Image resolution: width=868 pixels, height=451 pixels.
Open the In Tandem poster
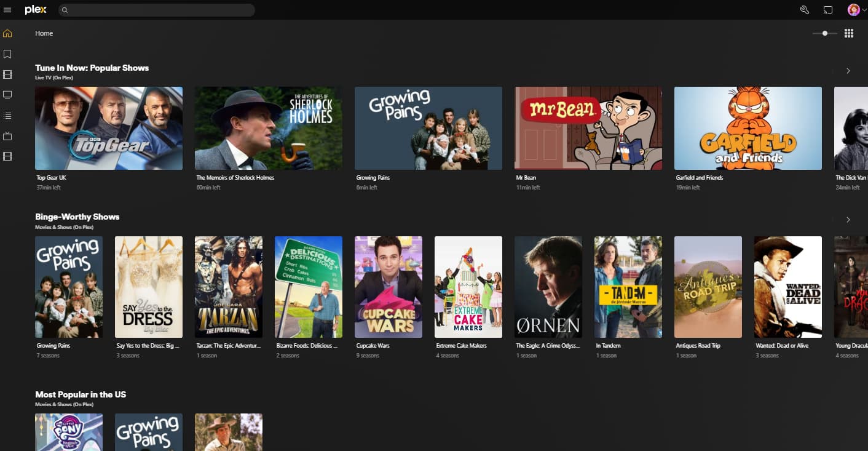[x=628, y=287]
